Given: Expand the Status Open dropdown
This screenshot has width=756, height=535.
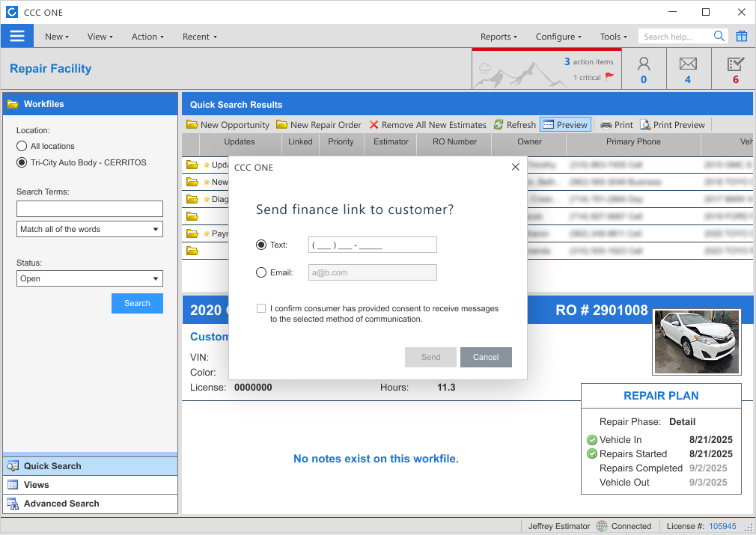Looking at the screenshot, I should [x=90, y=278].
